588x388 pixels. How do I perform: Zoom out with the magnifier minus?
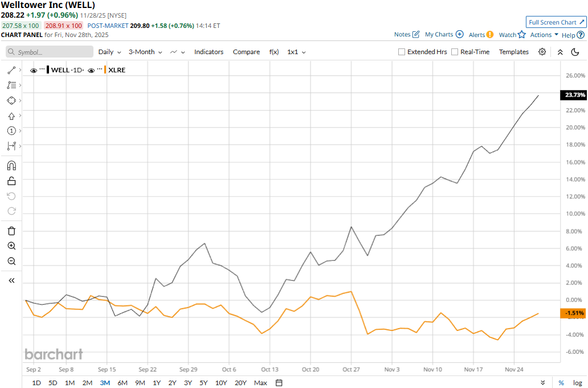point(11,261)
